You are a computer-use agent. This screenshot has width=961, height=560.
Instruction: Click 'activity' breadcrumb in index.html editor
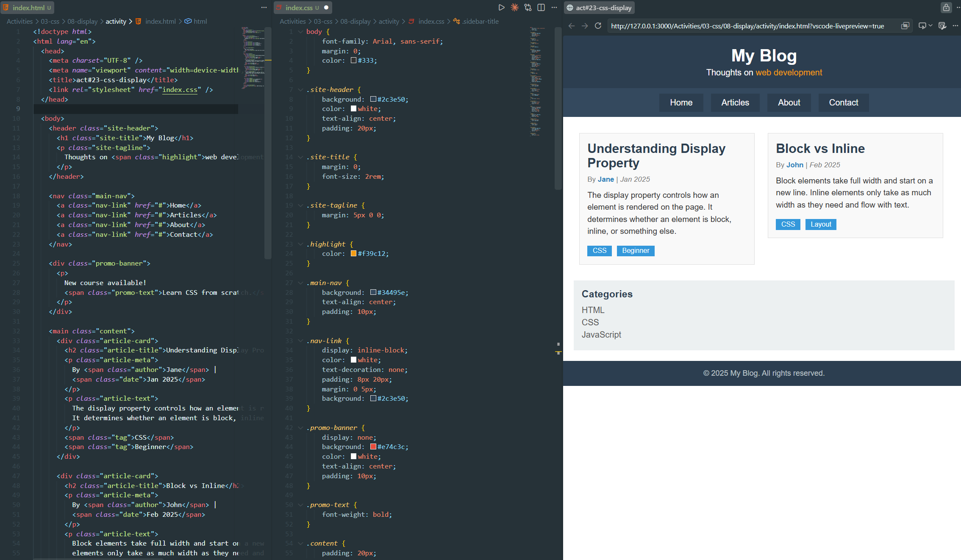[x=116, y=21]
